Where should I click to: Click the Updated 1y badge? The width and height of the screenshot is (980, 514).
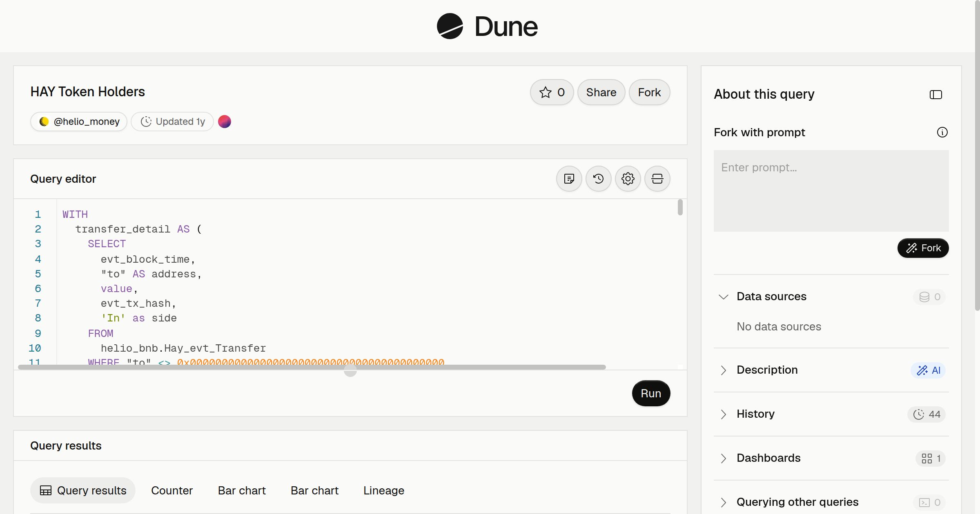[x=172, y=122]
